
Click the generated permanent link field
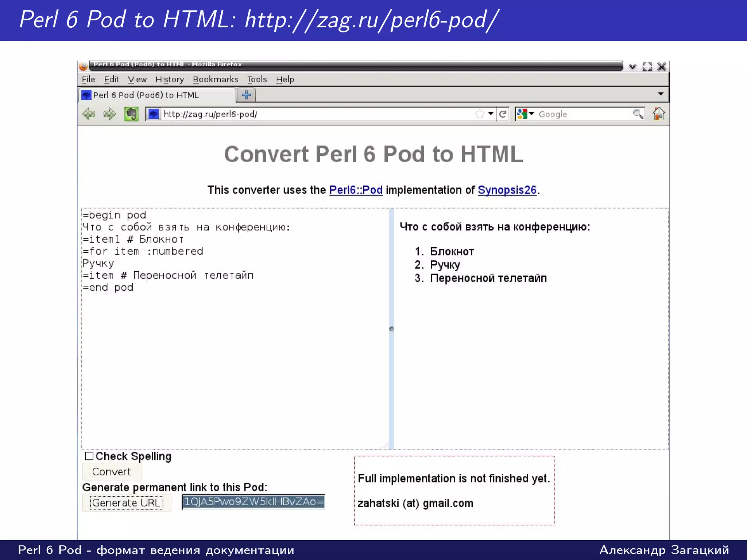tap(253, 502)
